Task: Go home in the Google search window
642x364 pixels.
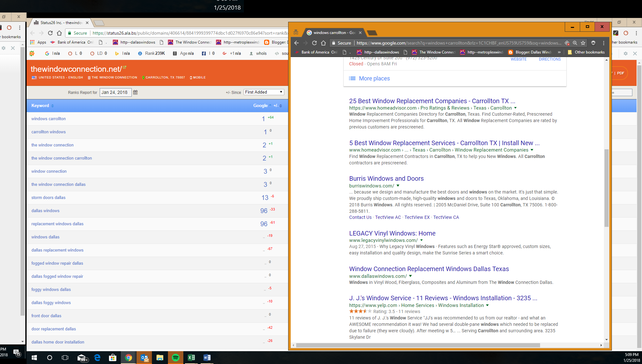Action: click(323, 43)
